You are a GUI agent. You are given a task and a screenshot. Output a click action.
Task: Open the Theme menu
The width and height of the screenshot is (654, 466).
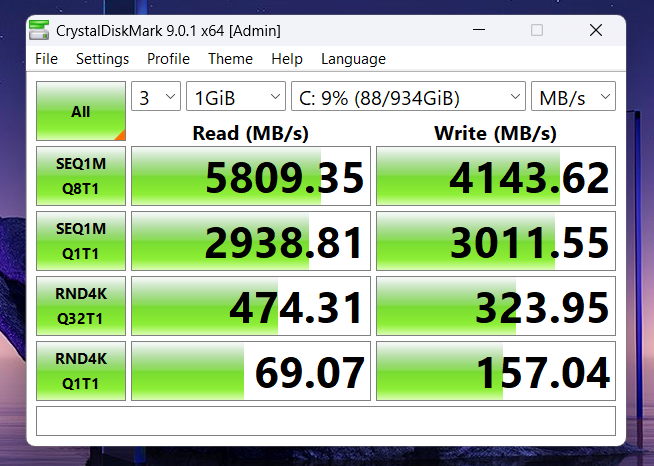[230, 59]
